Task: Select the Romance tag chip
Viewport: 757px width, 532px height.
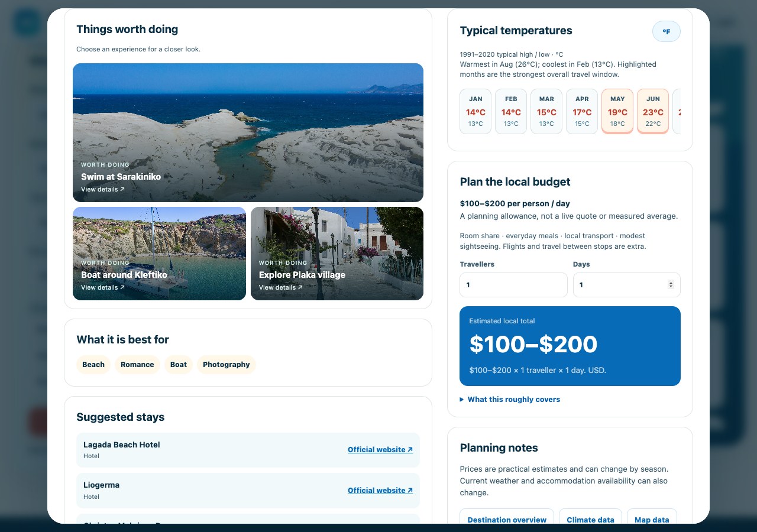Action: [137, 365]
